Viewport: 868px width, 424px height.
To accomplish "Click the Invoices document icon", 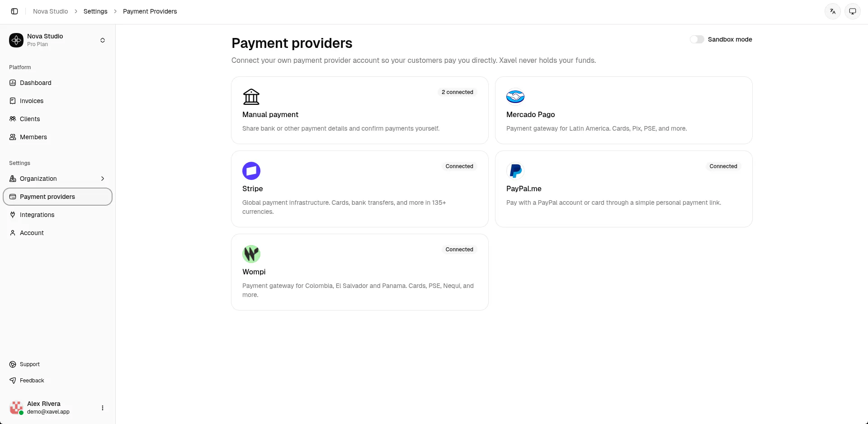I will [x=13, y=101].
